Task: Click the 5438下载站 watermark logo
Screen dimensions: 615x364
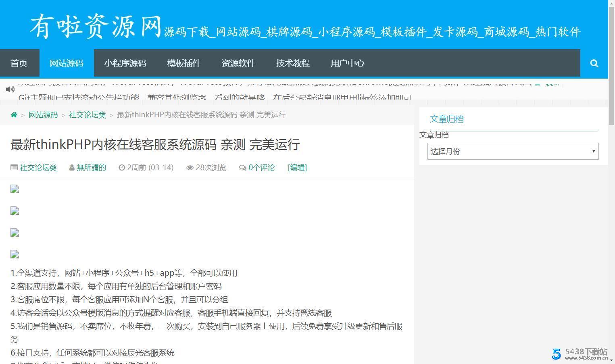Action: (579, 354)
